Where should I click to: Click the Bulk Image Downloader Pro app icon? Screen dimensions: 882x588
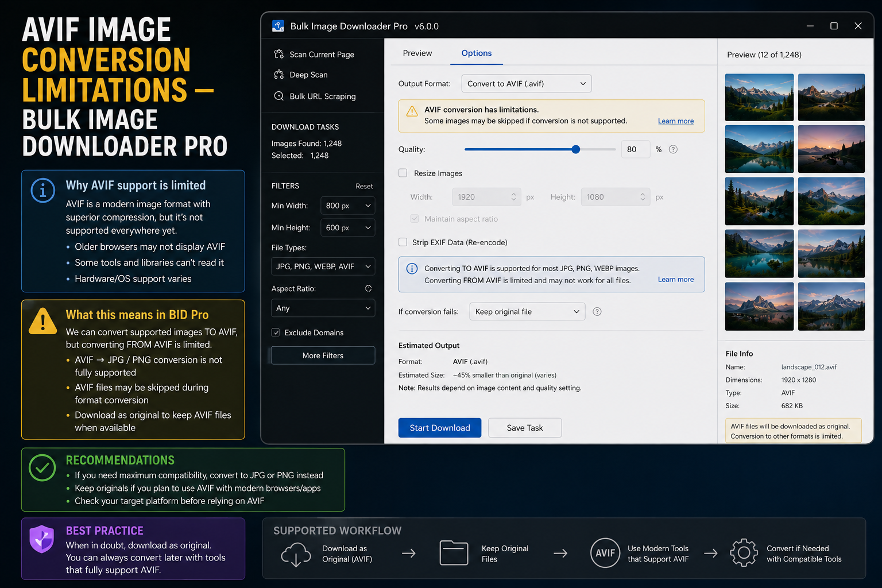pos(278,26)
